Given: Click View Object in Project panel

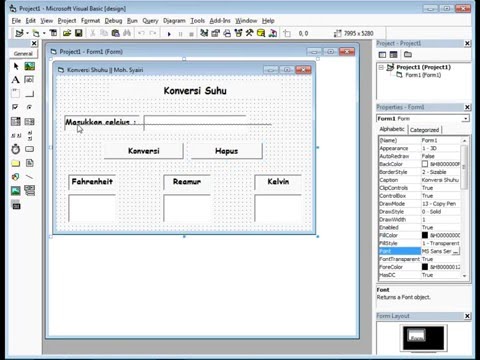Looking at the screenshot, I should tap(394, 55).
